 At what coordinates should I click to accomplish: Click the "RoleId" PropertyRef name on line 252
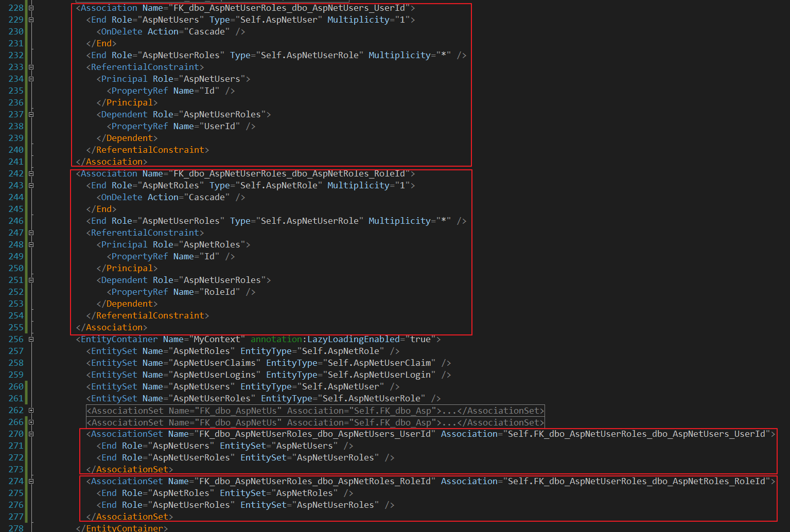point(220,292)
